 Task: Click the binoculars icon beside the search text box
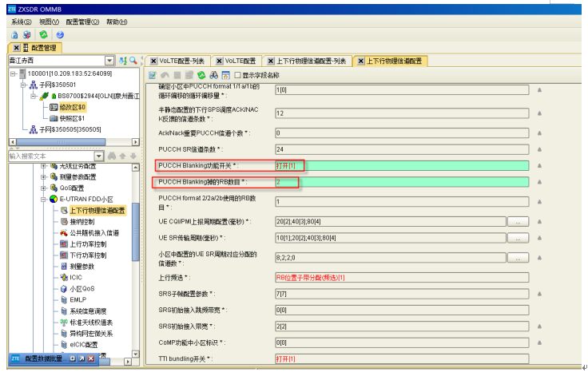112,156
